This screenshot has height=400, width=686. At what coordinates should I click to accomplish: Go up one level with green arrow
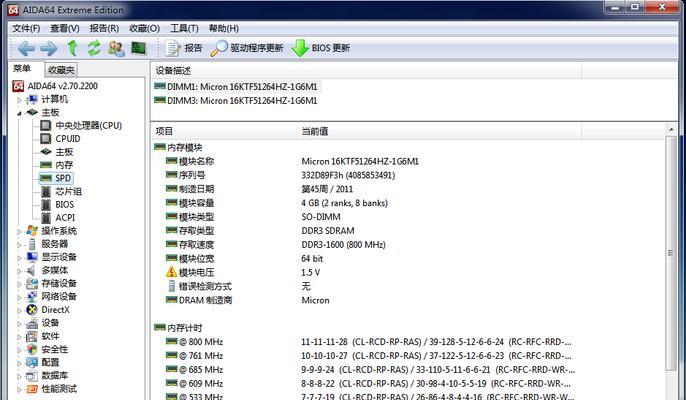(73, 48)
